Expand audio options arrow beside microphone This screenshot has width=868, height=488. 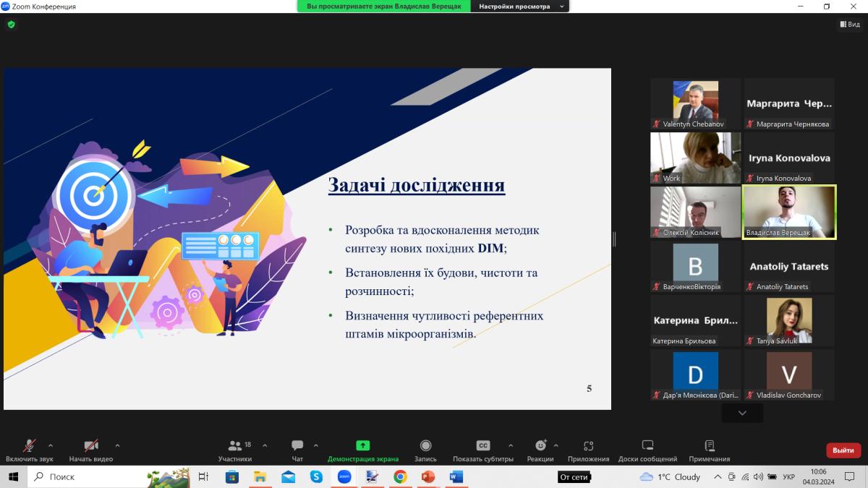51,445
